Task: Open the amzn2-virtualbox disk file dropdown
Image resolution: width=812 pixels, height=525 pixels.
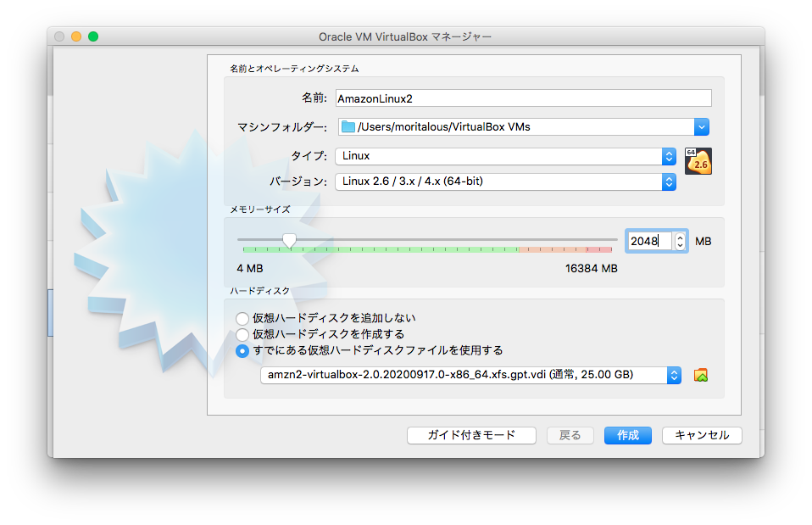Action: point(674,375)
